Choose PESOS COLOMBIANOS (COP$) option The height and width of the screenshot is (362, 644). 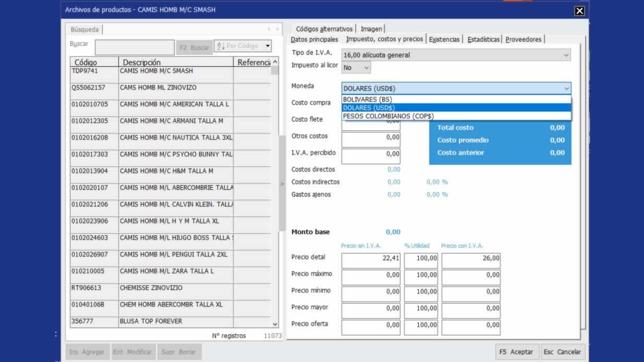456,116
